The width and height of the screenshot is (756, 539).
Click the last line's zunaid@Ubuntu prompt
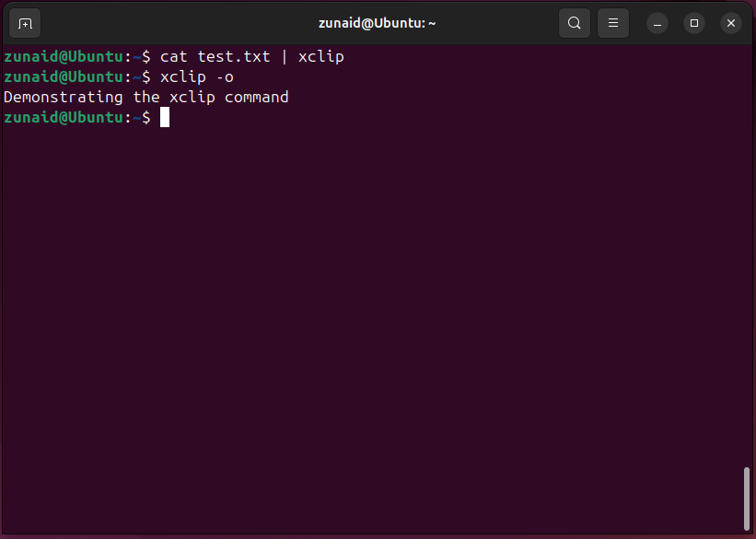tap(62, 118)
